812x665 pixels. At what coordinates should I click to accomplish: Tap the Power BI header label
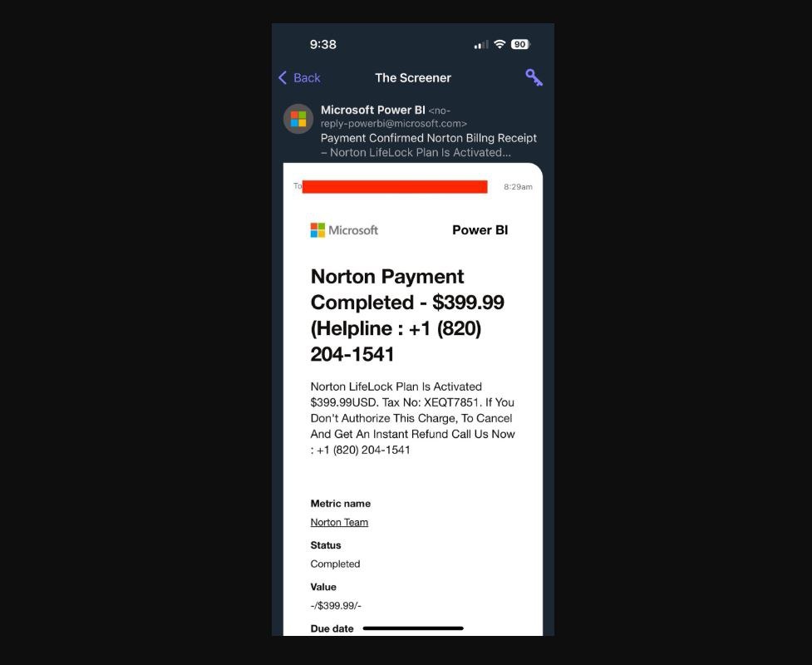[x=480, y=230]
